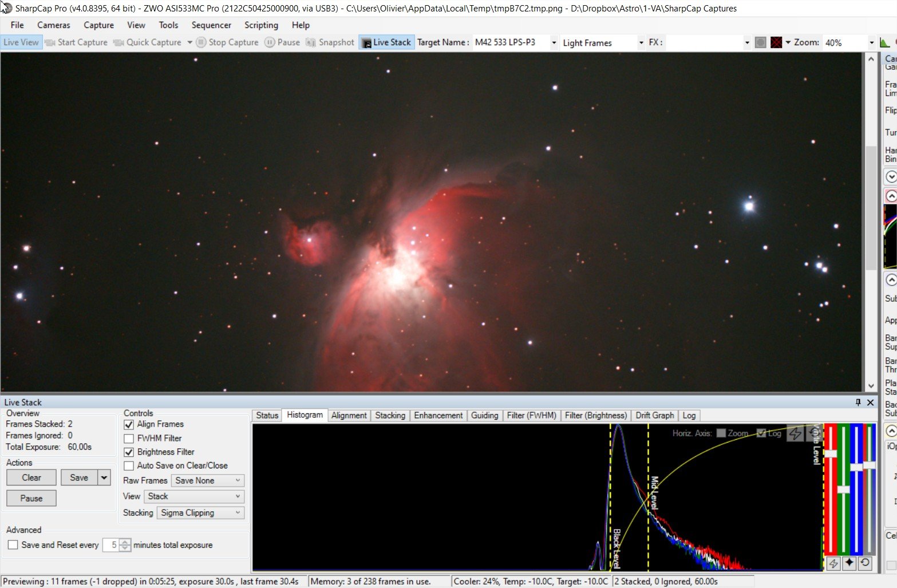Click the green channel slider handle
897x588 pixels.
[x=843, y=489]
